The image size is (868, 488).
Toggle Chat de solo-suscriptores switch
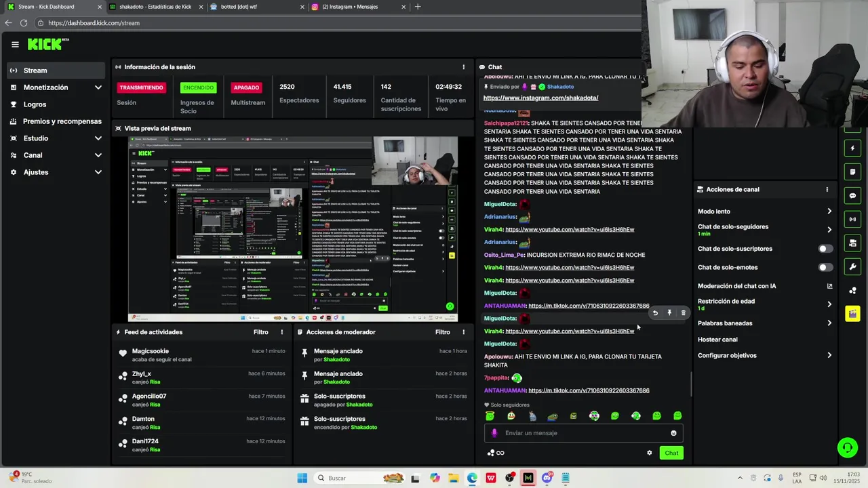(x=825, y=249)
